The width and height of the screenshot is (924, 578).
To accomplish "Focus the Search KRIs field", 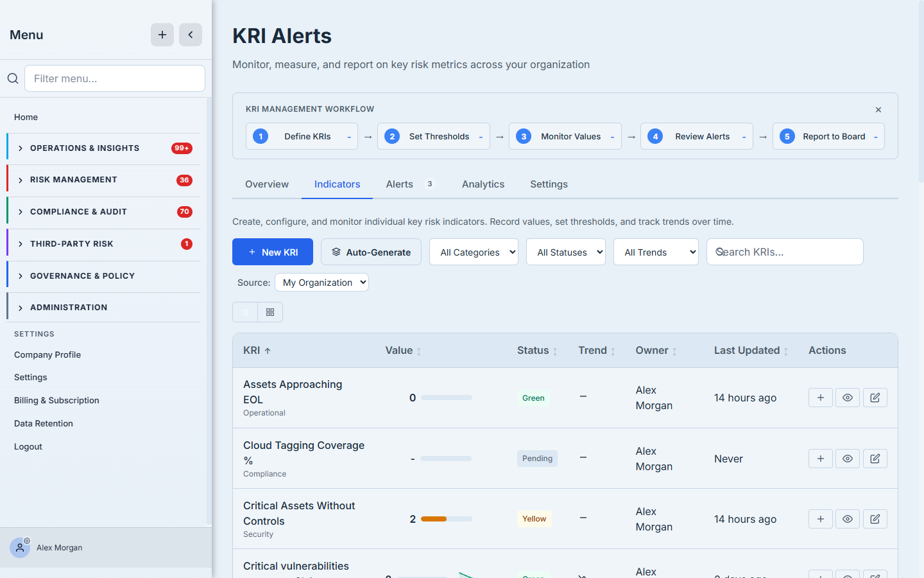I will [785, 252].
